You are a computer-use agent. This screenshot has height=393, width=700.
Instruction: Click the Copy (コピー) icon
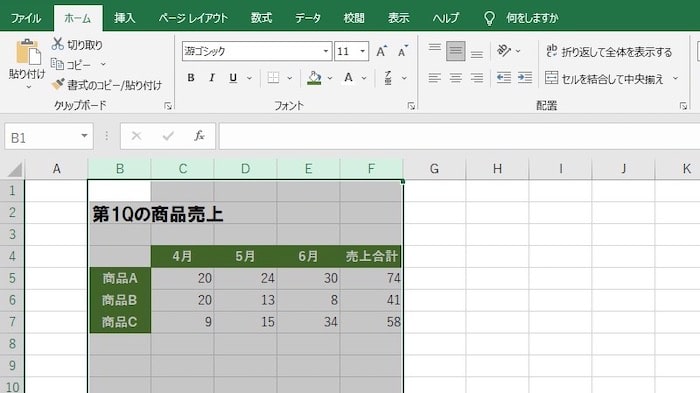57,64
